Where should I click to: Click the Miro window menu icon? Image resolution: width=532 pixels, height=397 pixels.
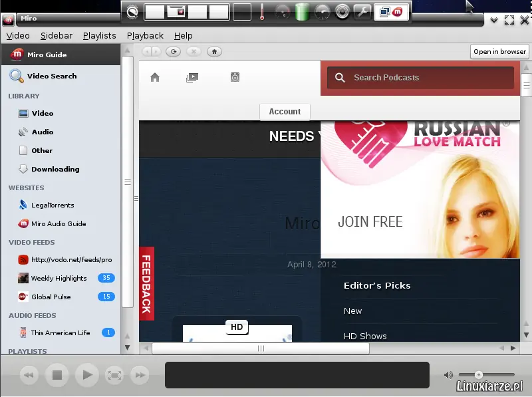pos(8,20)
